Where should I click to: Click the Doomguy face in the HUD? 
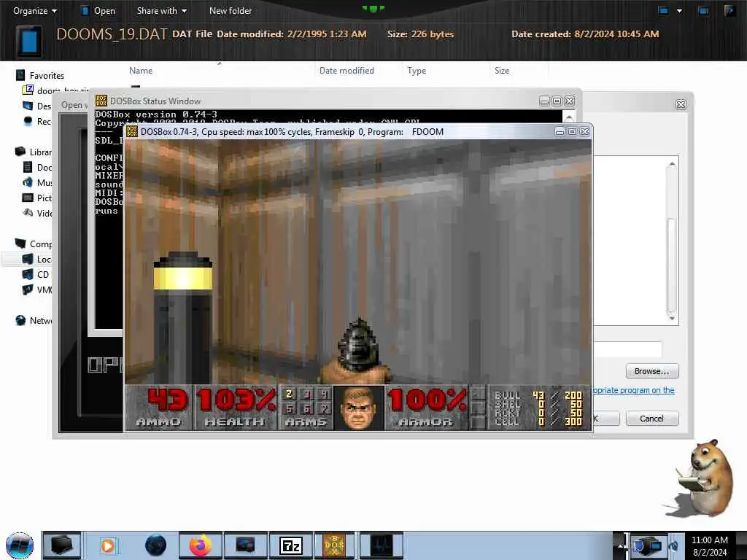pyautogui.click(x=358, y=408)
